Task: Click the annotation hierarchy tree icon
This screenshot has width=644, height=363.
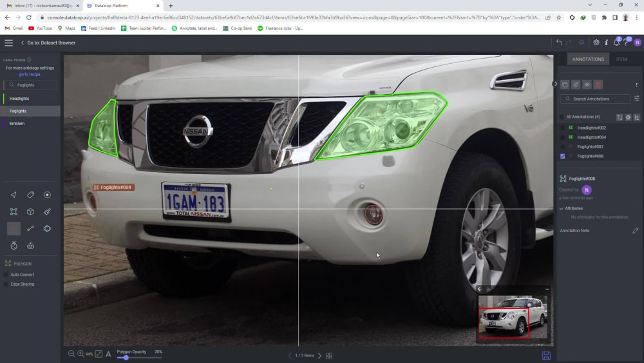Action: coord(637,117)
